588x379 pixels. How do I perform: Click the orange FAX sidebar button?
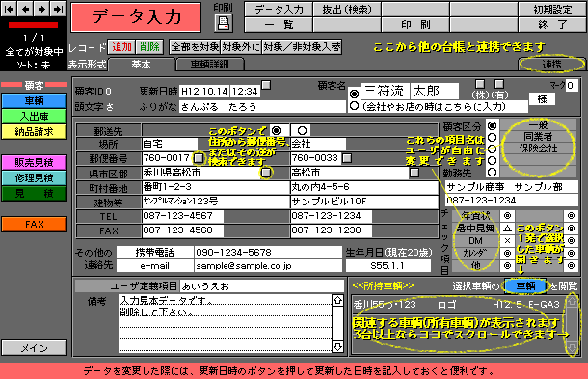(x=34, y=225)
